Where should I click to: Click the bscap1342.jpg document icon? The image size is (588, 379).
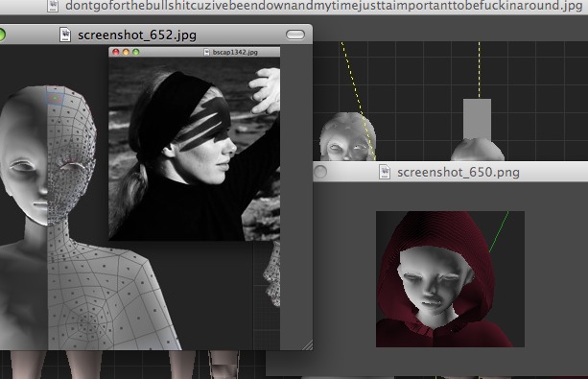(x=206, y=52)
